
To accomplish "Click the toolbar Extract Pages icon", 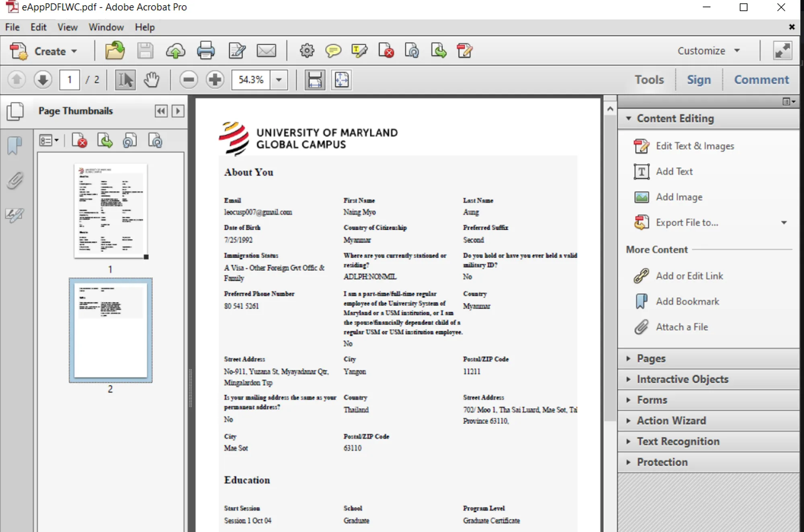I will coord(438,51).
